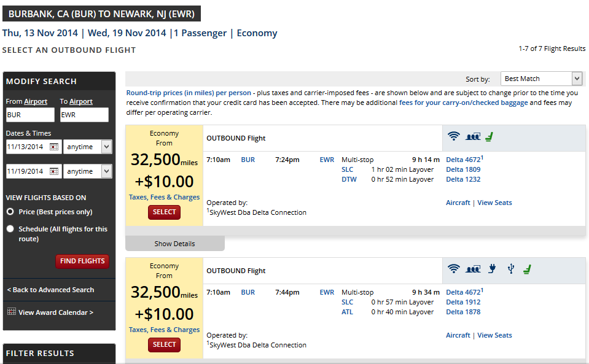Click the power outlet icon on second flight
The height and width of the screenshot is (364, 589).
click(x=492, y=269)
